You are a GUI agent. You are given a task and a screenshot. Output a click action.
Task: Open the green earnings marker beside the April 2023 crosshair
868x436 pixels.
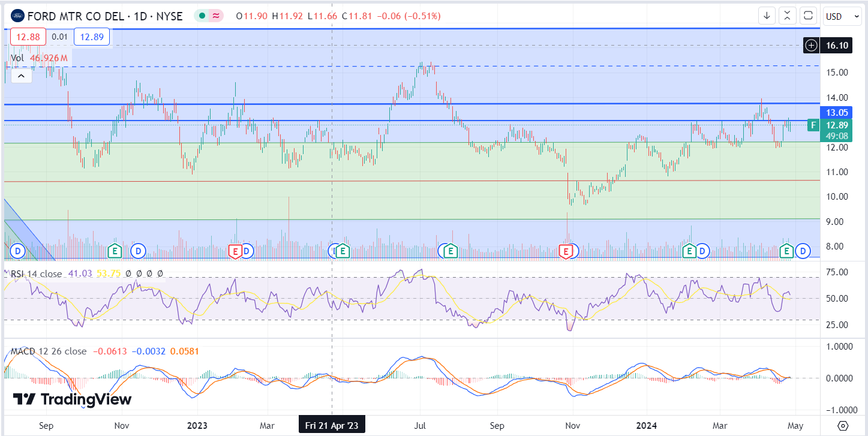(x=343, y=251)
